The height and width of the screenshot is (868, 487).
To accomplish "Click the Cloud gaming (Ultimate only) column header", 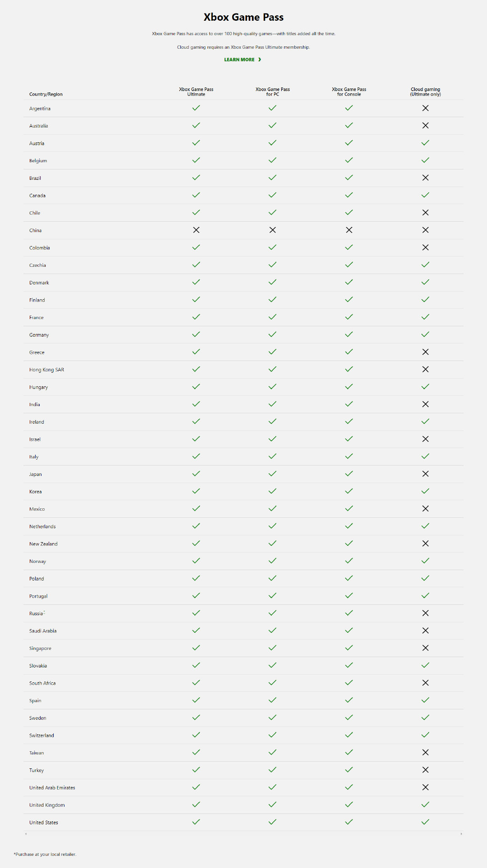I will tap(425, 92).
